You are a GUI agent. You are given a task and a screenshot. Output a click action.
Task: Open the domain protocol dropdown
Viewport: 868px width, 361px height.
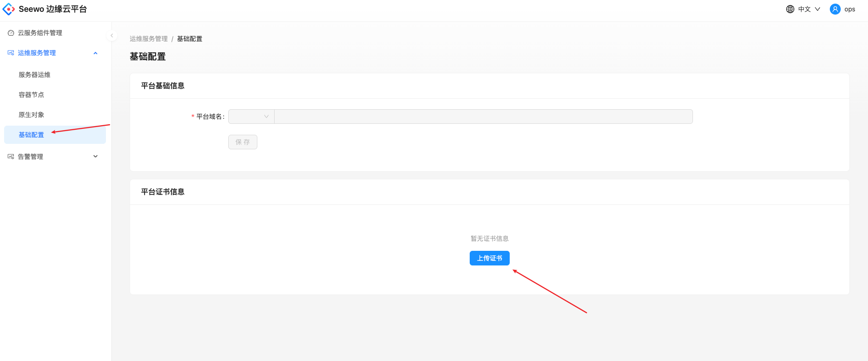point(251,117)
